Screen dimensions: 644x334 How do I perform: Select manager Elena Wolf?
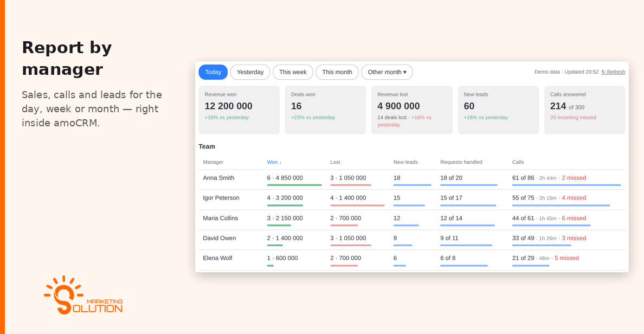[217, 258]
